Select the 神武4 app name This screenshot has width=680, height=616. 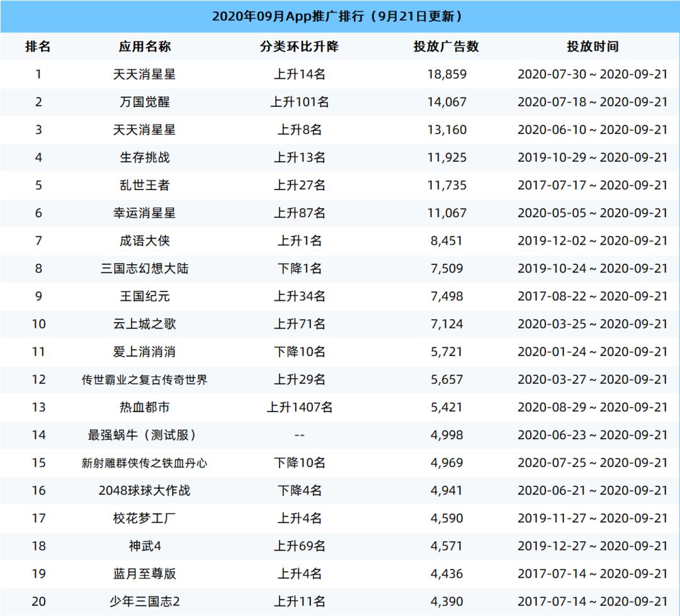pyautogui.click(x=144, y=546)
